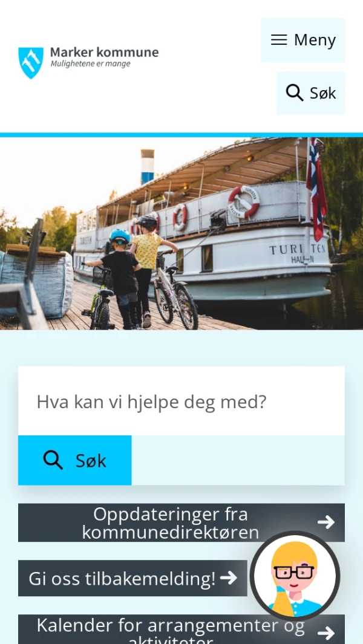This screenshot has width=363, height=644.
Task: Click the arrow on the Kalender link
Action: [327, 633]
